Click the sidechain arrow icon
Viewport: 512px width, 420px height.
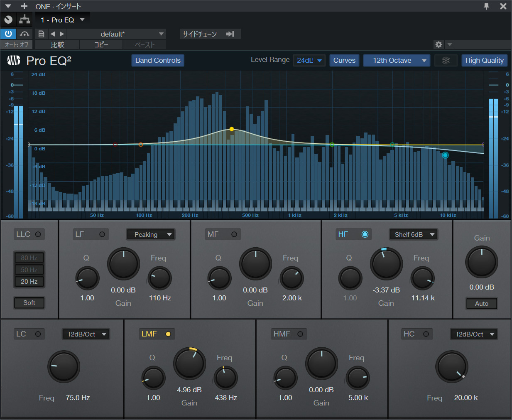[x=230, y=34]
